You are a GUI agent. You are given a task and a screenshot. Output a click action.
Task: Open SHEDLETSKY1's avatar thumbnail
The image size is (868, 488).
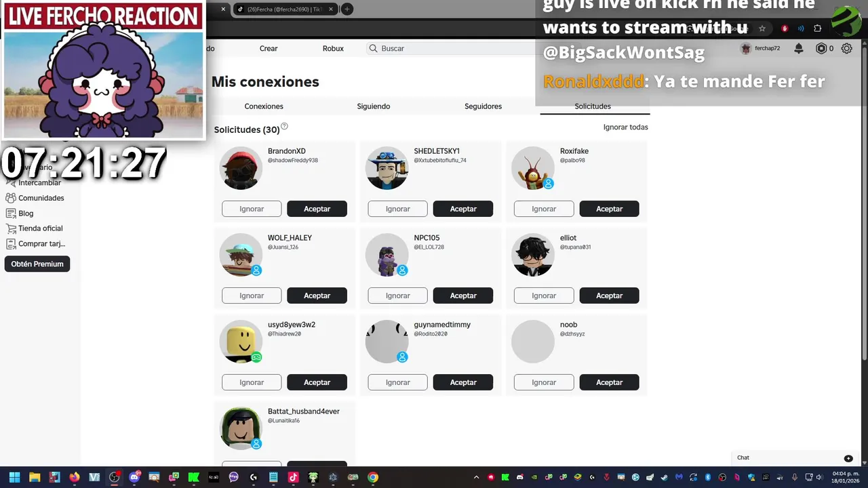point(387,168)
